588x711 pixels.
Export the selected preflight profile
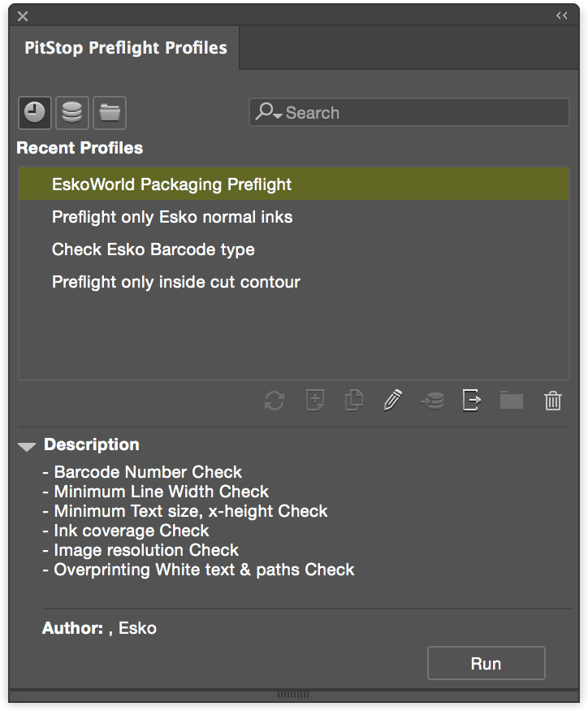point(471,401)
